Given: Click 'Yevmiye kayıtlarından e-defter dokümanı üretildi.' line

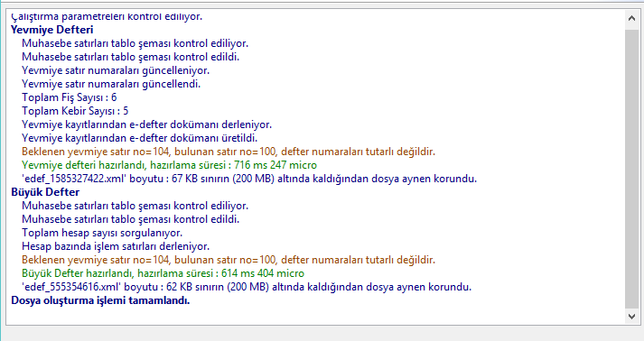Looking at the screenshot, I should tap(140, 138).
